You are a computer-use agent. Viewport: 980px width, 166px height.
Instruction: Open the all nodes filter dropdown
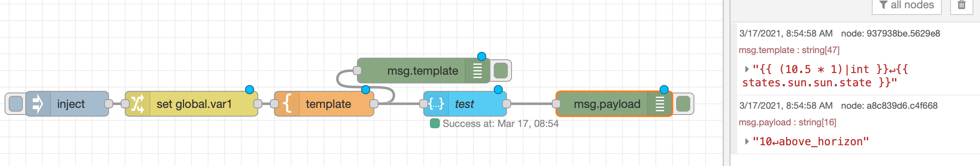(907, 5)
